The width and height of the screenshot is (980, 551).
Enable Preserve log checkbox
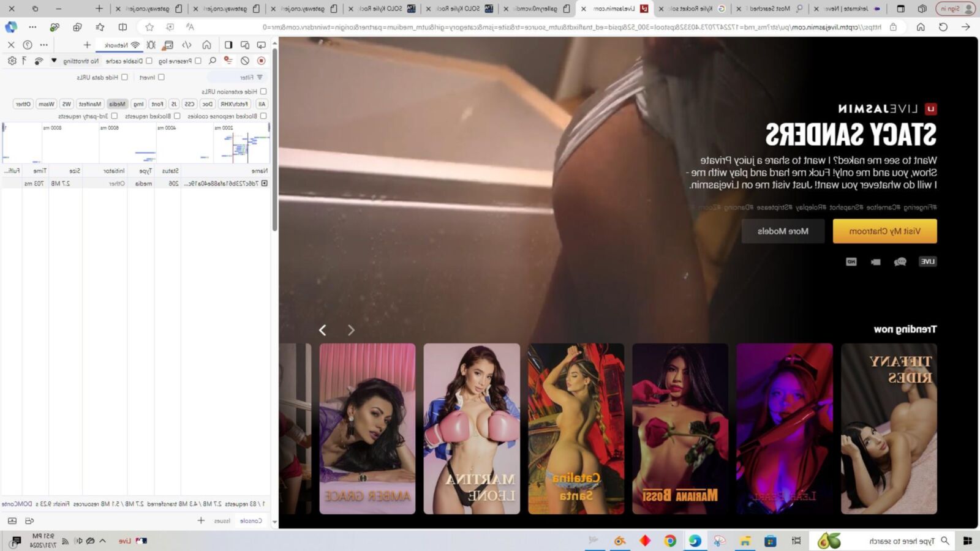pyautogui.click(x=198, y=61)
